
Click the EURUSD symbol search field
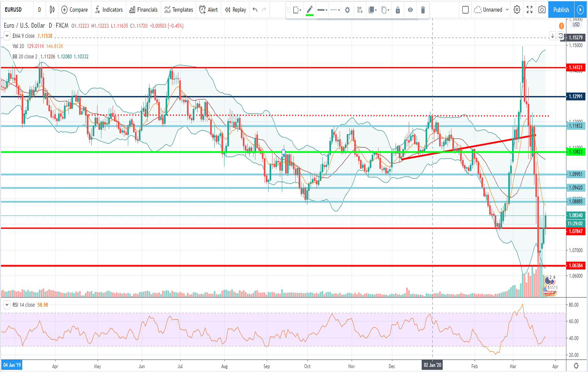14,10
